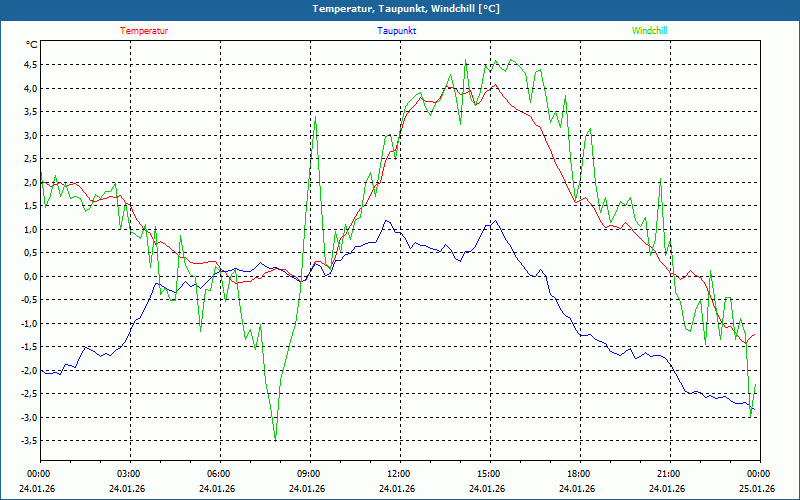
Task: Select the red 'Temperatur' legend label
Action: (144, 31)
